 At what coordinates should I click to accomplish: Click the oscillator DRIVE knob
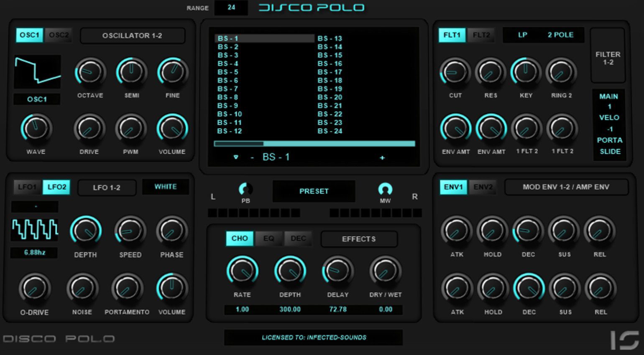point(89,129)
